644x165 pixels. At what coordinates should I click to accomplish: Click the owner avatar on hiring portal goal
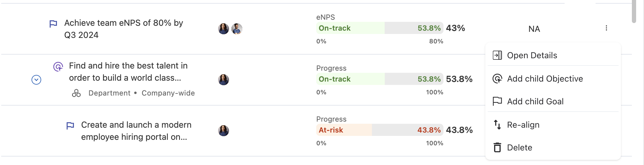(224, 131)
